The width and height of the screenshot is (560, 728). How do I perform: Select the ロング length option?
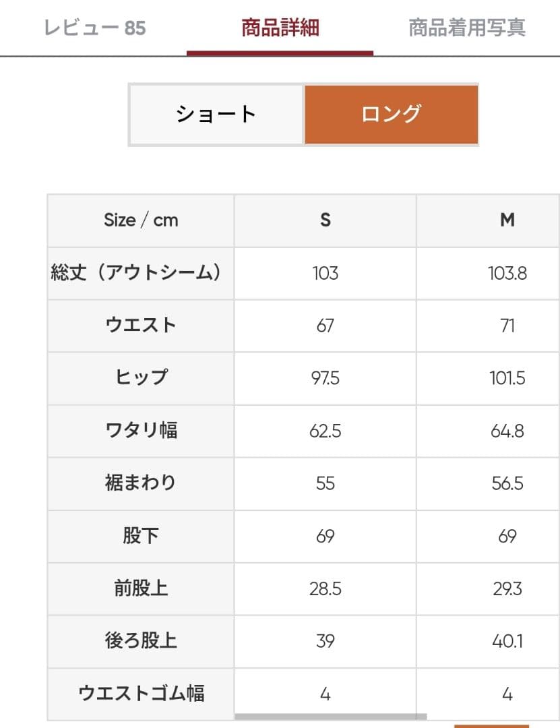pos(391,114)
